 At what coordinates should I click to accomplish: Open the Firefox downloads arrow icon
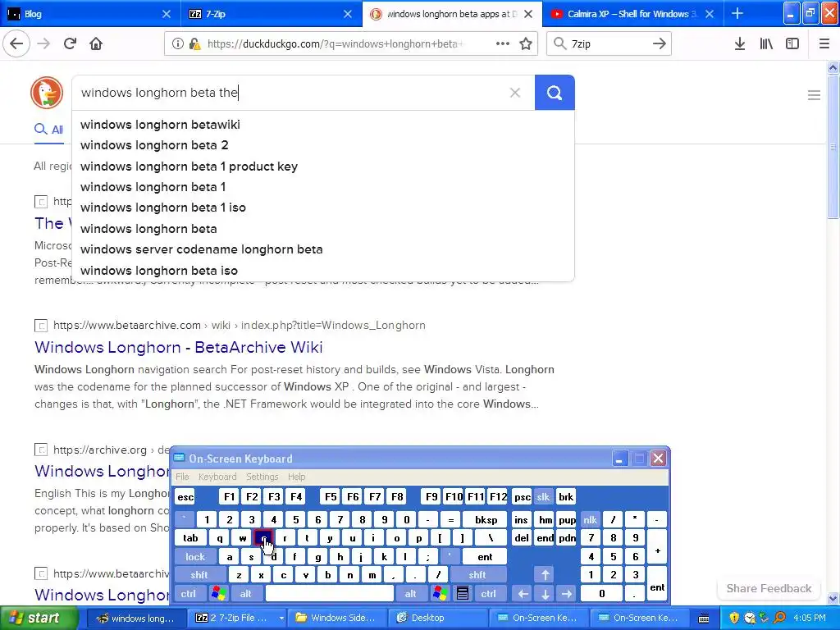coord(740,44)
